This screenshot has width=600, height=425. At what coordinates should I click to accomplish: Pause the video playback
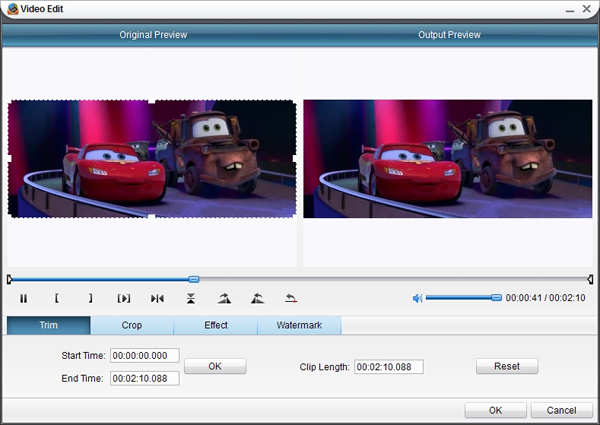point(23,298)
